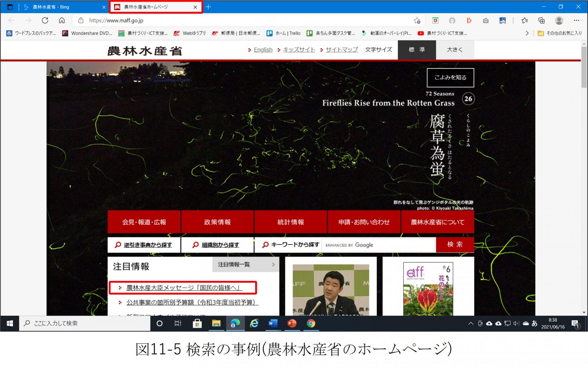Image resolution: width=588 pixels, height=368 pixels.
Task: Open the Collections icon in toolbar
Action: coord(541,20)
